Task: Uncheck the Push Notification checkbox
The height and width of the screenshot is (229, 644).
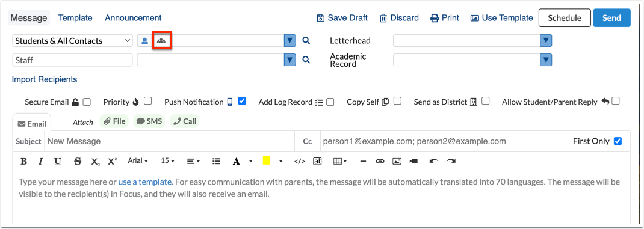Action: click(x=242, y=100)
